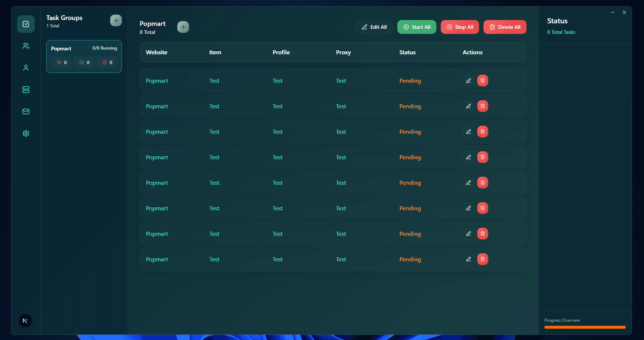Delete the first Popmart task row
Viewport: 644px width, 340px height.
click(483, 81)
